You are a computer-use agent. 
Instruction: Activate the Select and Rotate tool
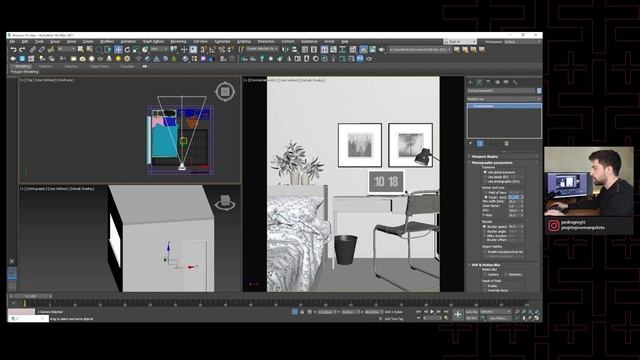coord(127,49)
